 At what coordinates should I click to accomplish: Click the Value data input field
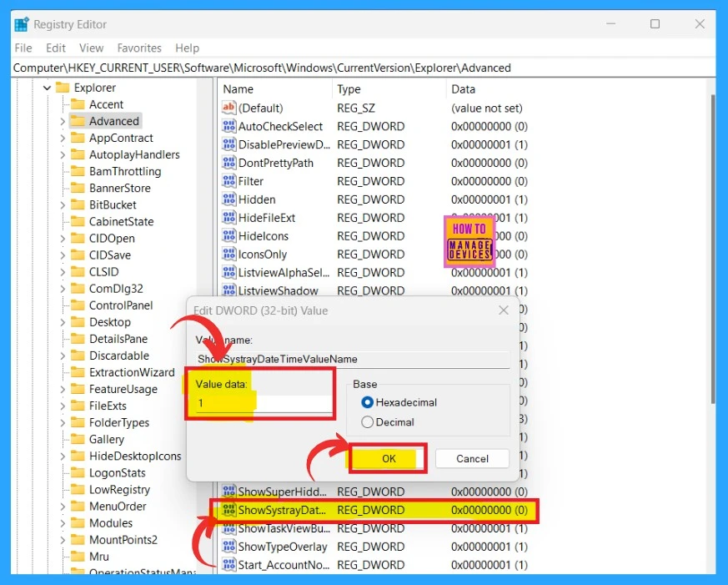click(264, 403)
